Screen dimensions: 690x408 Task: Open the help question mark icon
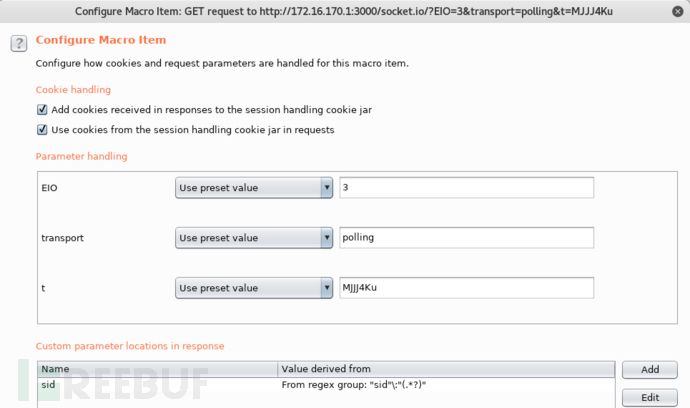(19, 44)
